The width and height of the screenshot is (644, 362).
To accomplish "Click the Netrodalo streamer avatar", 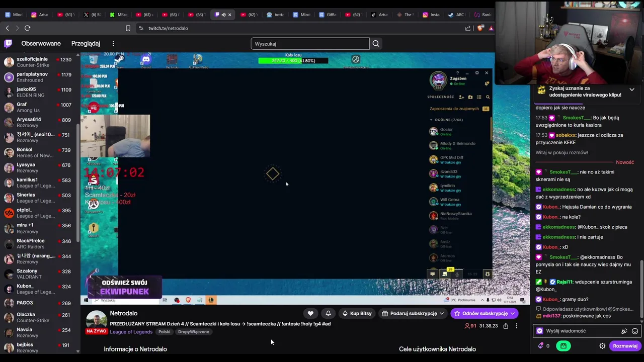I will tap(96, 320).
